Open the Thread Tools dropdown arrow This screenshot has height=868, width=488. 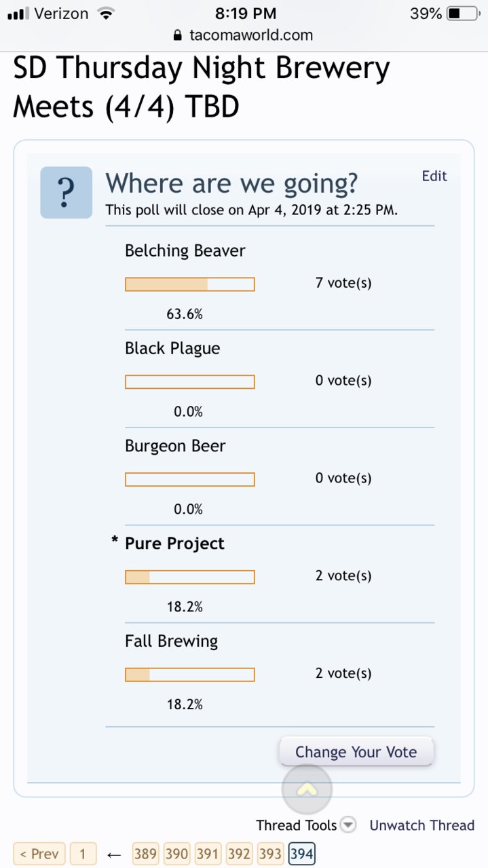pos(348,825)
